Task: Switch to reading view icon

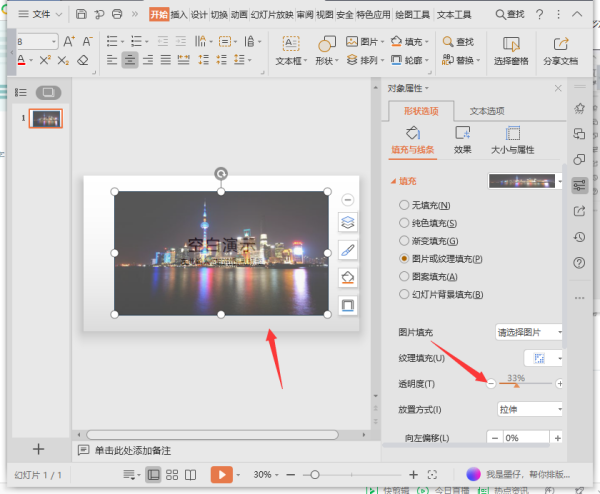Action: point(191,475)
